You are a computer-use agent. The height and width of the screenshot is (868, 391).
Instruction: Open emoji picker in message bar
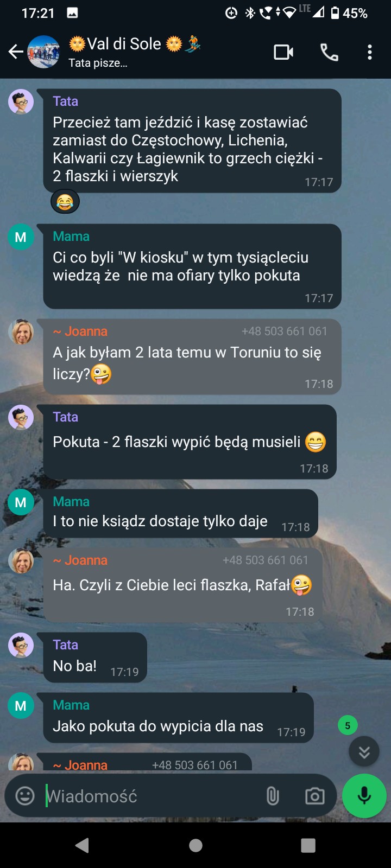point(25,796)
